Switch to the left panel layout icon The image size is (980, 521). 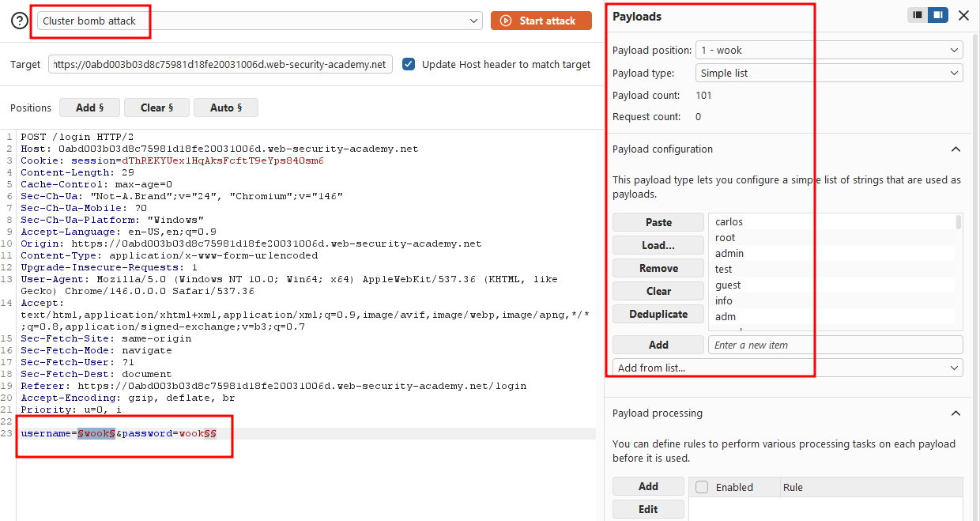[x=918, y=15]
